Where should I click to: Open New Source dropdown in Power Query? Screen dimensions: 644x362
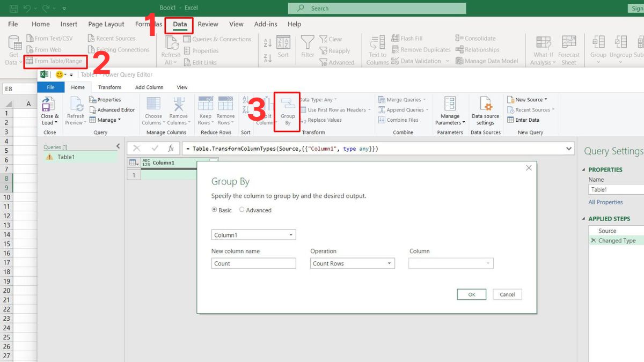pos(527,100)
